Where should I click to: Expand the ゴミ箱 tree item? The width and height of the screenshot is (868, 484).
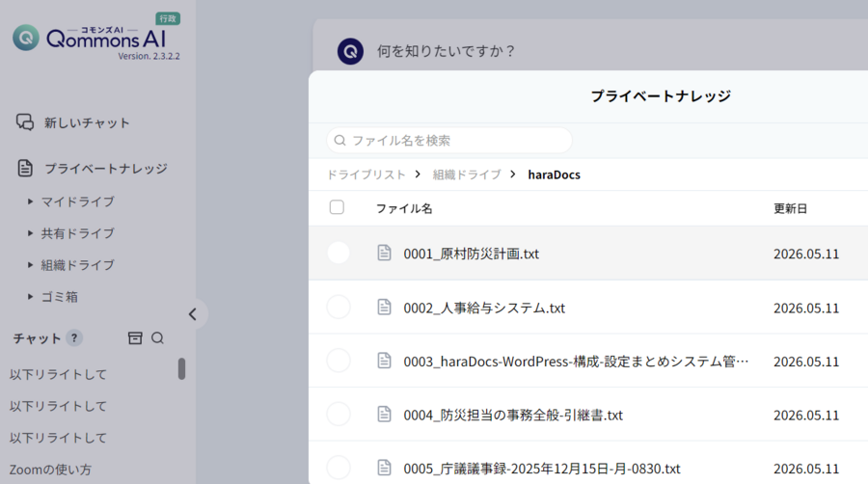click(31, 297)
